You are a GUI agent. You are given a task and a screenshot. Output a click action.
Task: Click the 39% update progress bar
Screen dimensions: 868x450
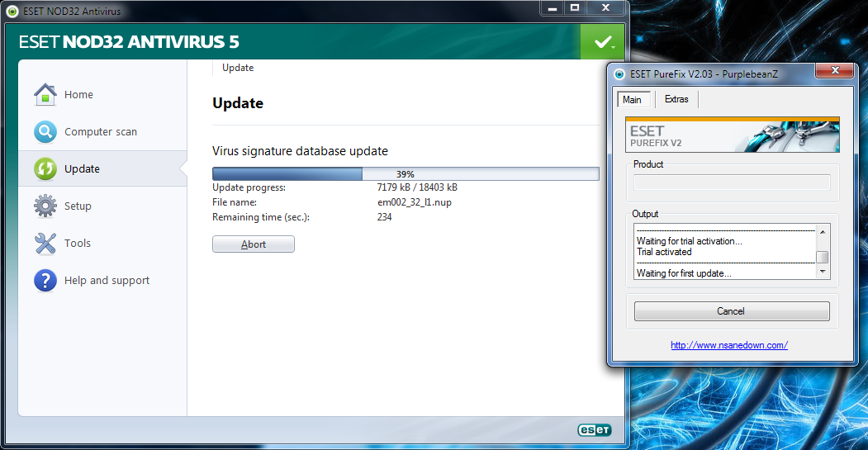tap(406, 173)
